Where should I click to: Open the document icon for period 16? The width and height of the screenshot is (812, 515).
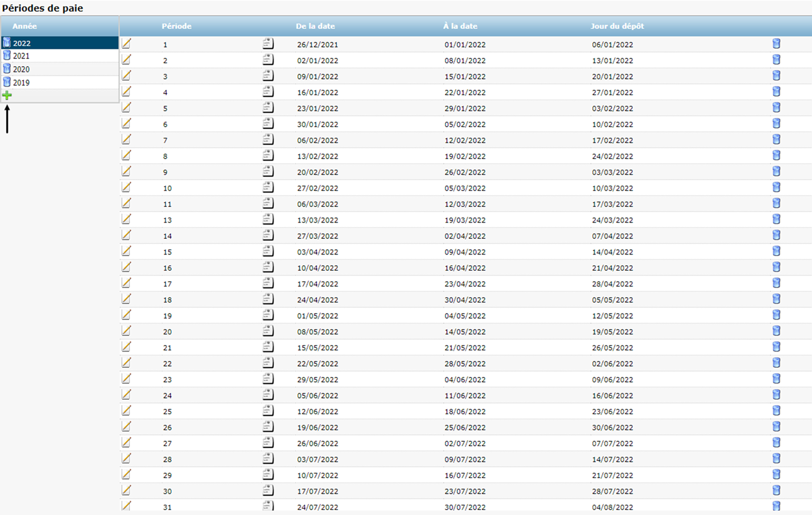click(268, 267)
